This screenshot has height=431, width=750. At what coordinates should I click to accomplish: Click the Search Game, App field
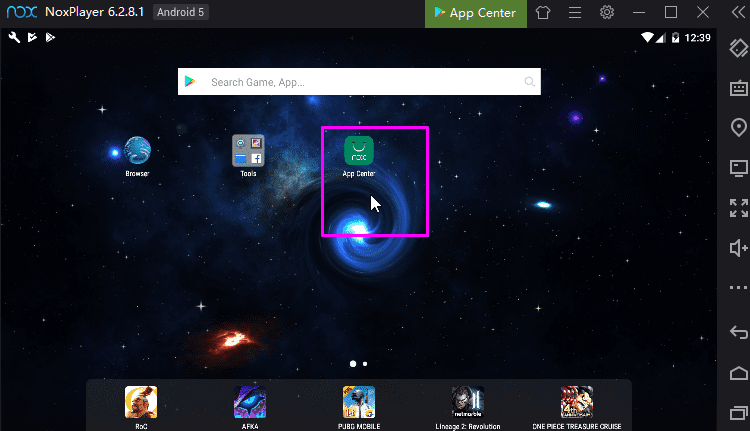click(359, 82)
